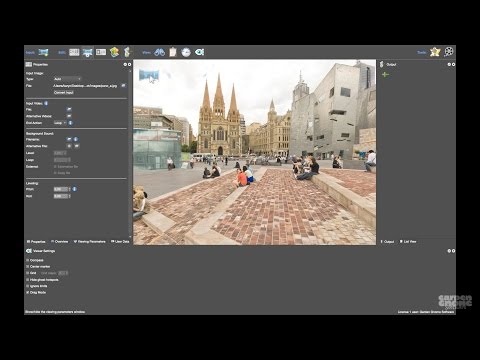480x360 pixels.
Task: Click the clipboard icon in the View toolbar
Action: click(x=173, y=52)
